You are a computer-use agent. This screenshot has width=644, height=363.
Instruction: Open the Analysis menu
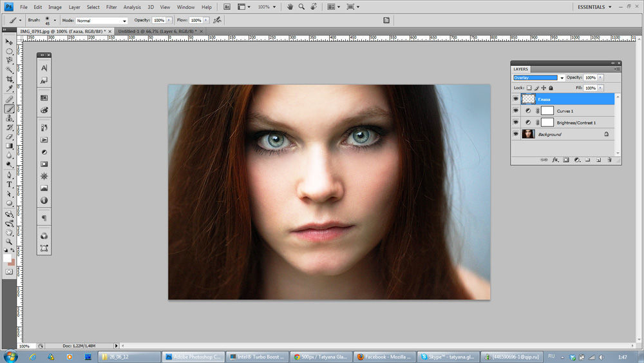pos(132,7)
